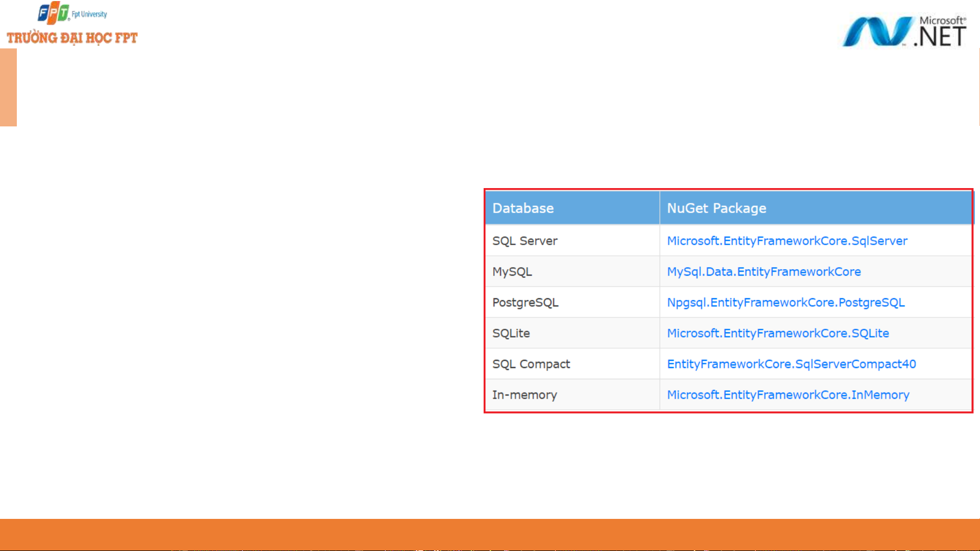Click the light orange left sidebar block
Viewport: 980px width, 551px height.
pyautogui.click(x=8, y=87)
